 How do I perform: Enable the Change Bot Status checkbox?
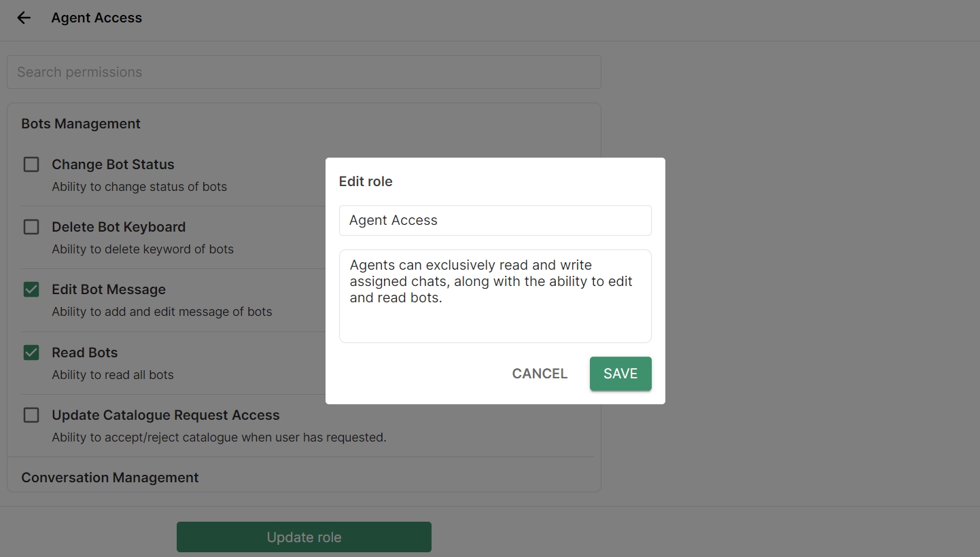(31, 164)
